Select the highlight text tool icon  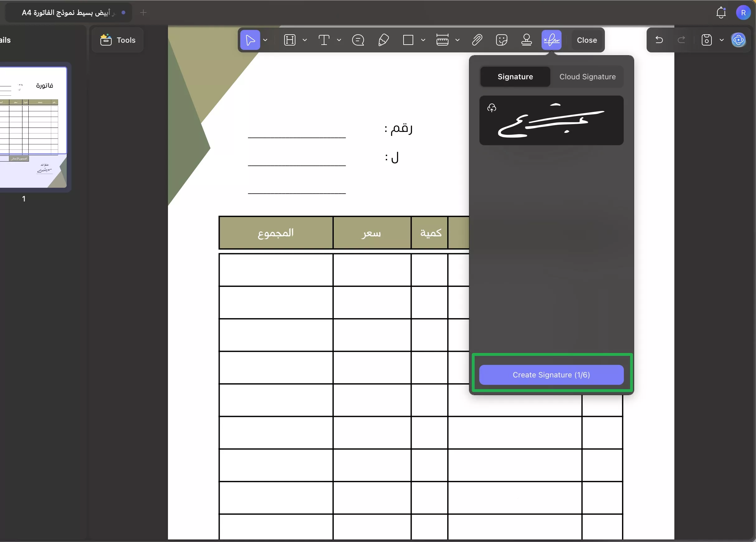(x=289, y=40)
